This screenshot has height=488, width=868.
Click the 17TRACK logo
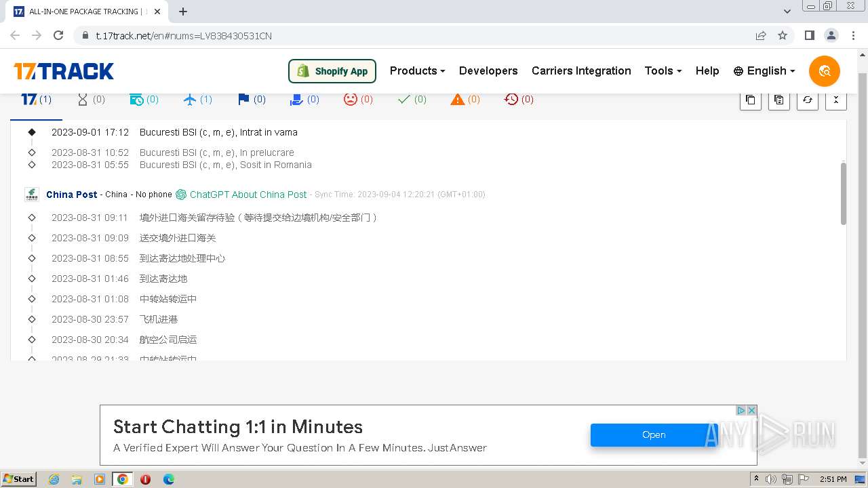pos(64,71)
